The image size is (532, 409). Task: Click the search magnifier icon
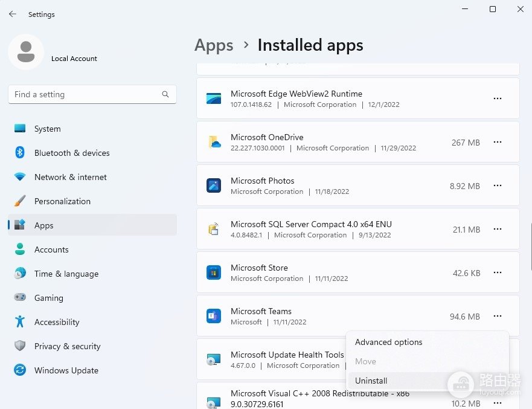pos(165,94)
